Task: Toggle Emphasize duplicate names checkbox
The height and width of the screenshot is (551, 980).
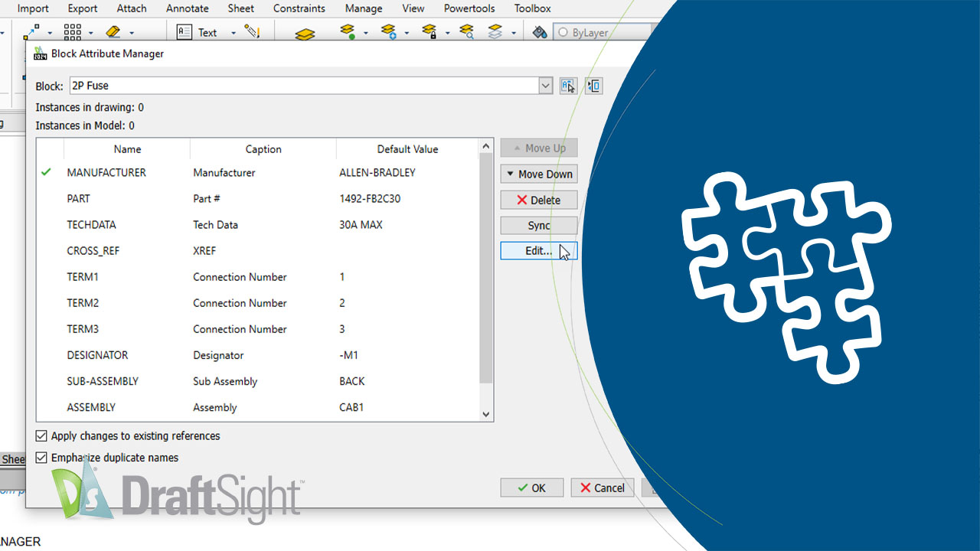Action: coord(41,458)
